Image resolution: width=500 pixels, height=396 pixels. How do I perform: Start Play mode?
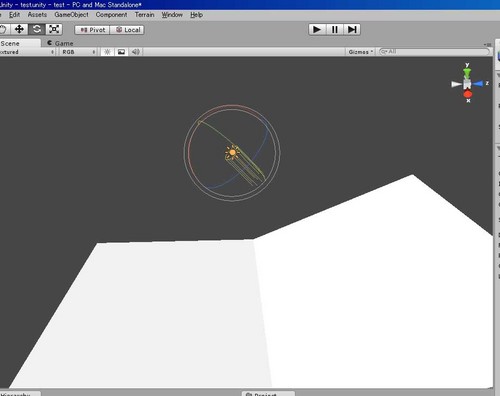click(317, 30)
